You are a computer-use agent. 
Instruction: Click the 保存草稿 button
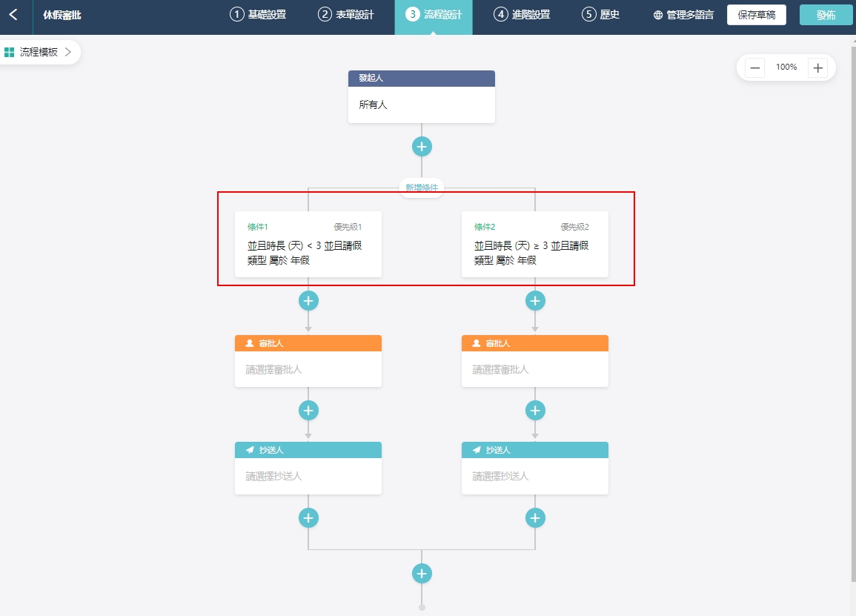[756, 15]
